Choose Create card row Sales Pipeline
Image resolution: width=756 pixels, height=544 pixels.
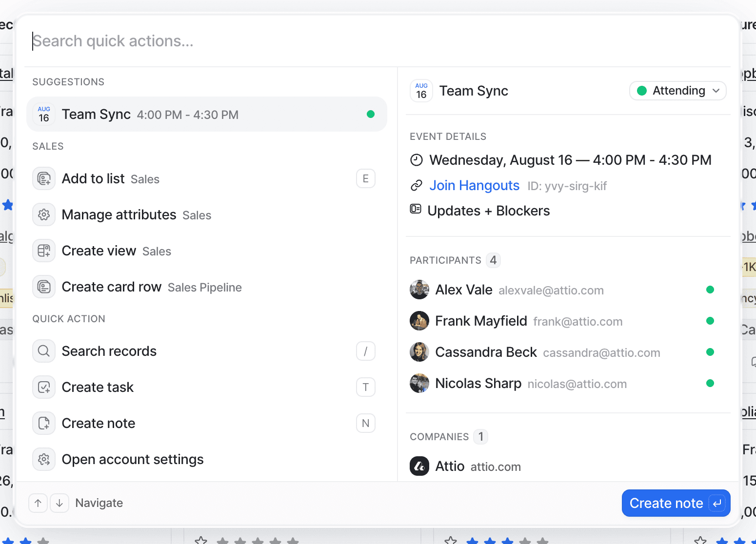152,287
